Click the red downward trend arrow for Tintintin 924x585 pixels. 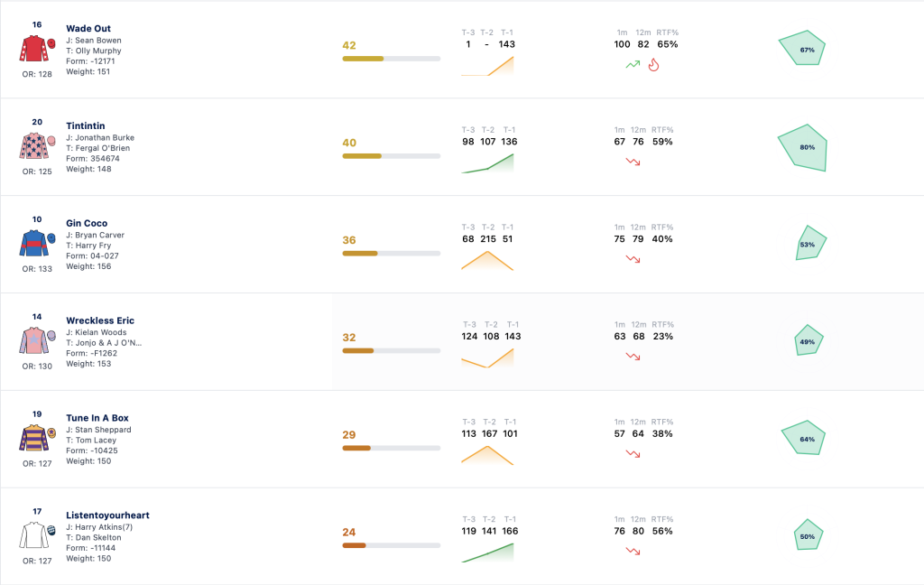(633, 162)
